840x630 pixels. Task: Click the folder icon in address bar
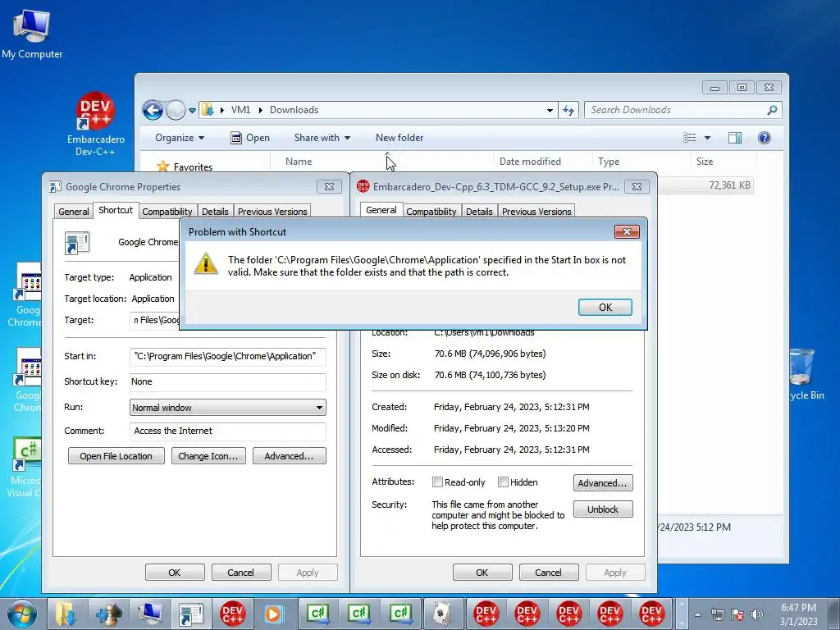208,110
